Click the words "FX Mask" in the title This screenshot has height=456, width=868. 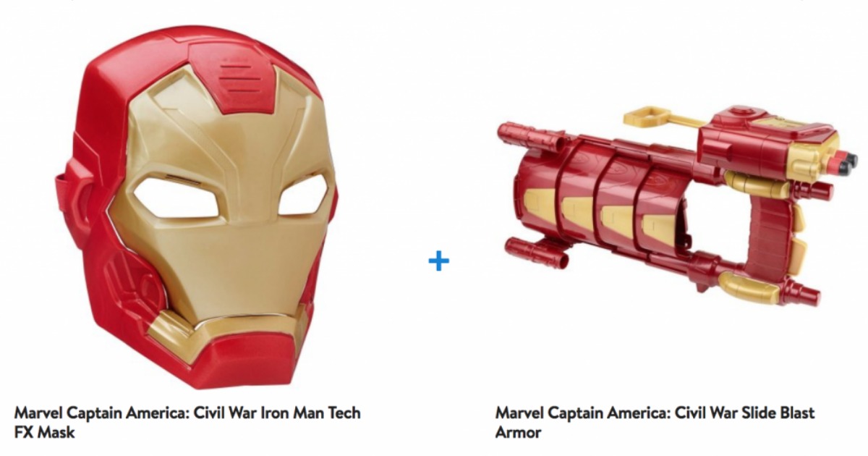(44, 432)
